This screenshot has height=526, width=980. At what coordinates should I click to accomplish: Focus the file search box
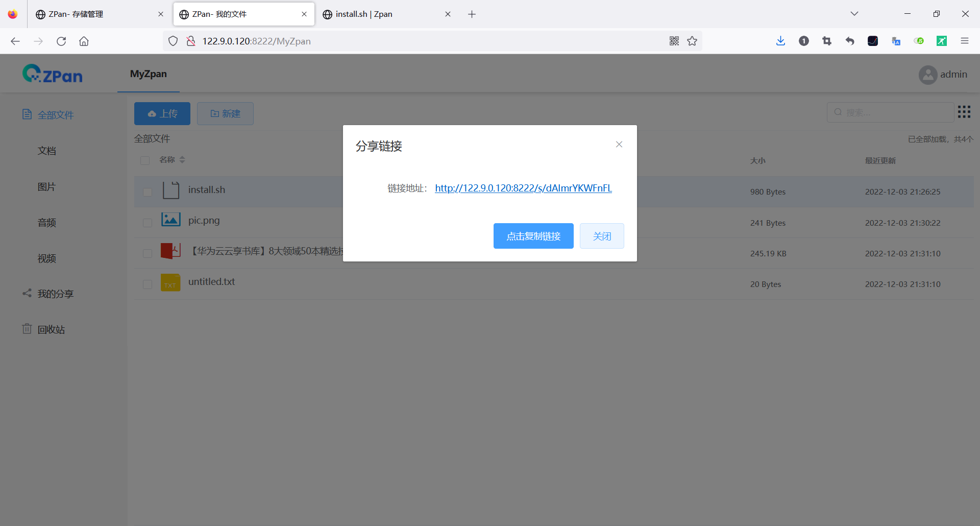[890, 112]
